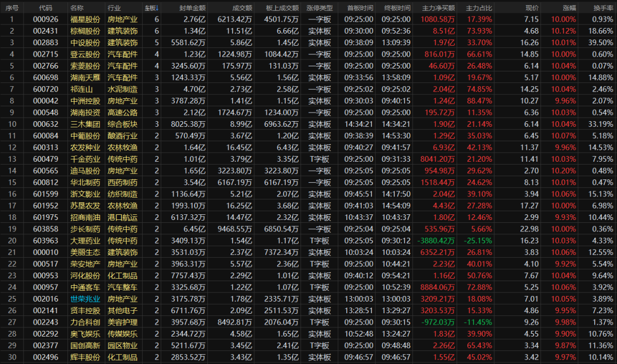Select the stock name 国创高新
The height and width of the screenshot is (364, 617).
pos(85,346)
